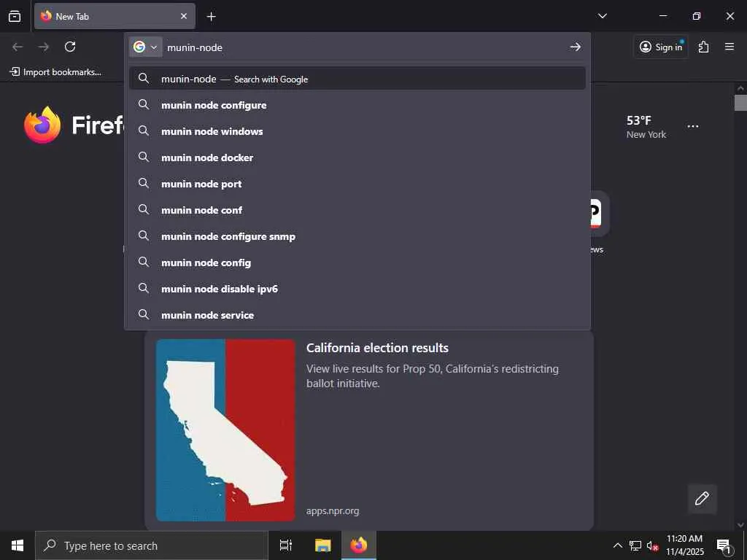Open the 53°F New York weather widget
The height and width of the screenshot is (560, 747).
coord(646,127)
